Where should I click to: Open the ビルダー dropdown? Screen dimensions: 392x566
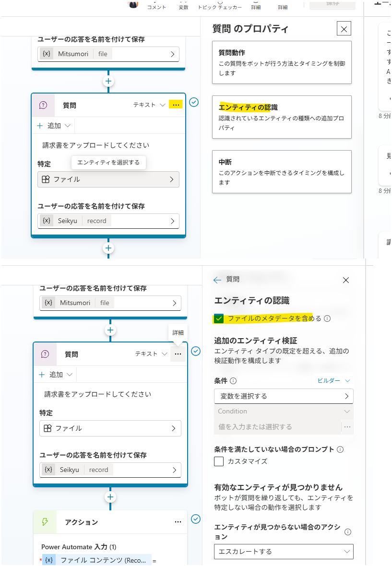pos(334,380)
